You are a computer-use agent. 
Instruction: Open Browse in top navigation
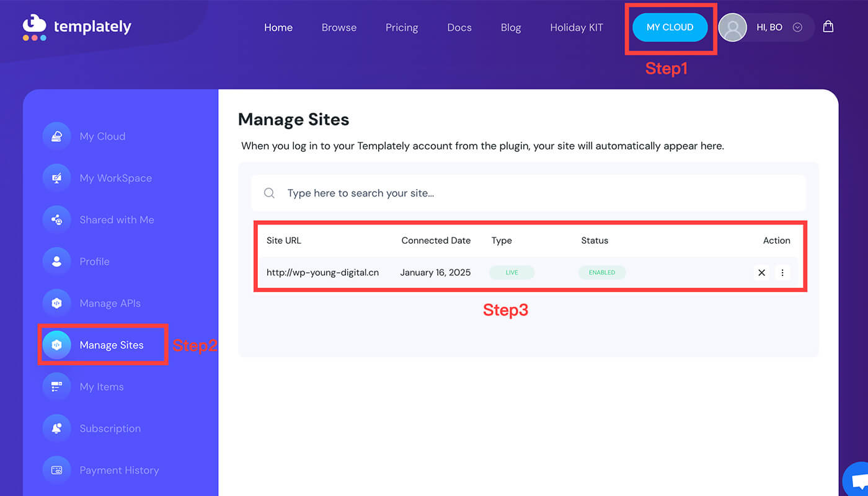[339, 27]
